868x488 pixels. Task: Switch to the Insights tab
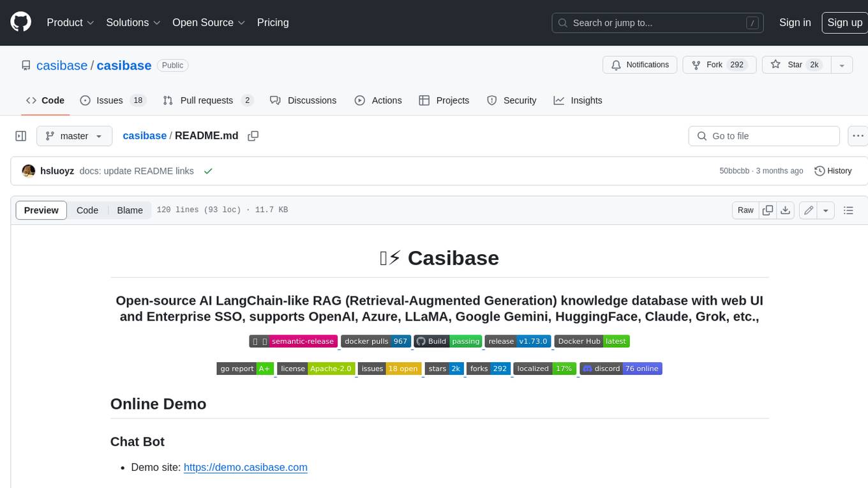pos(578,100)
